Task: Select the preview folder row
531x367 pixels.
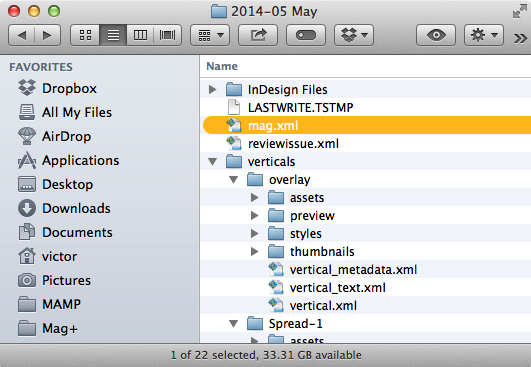Action: point(366,216)
